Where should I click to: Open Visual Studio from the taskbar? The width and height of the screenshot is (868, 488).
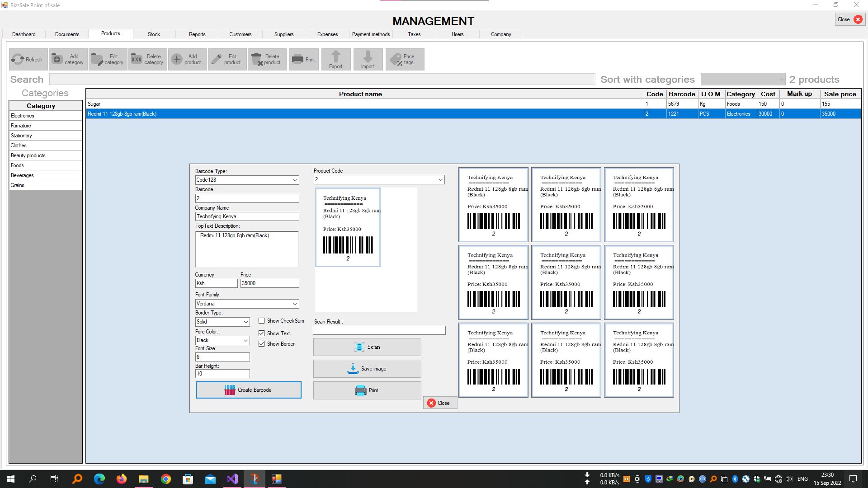pos(232,479)
